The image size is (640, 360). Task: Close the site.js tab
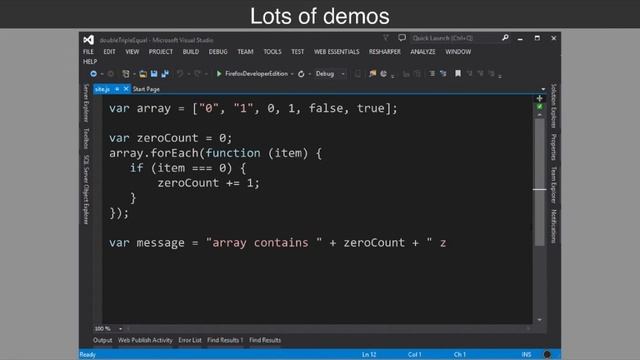coord(126,89)
